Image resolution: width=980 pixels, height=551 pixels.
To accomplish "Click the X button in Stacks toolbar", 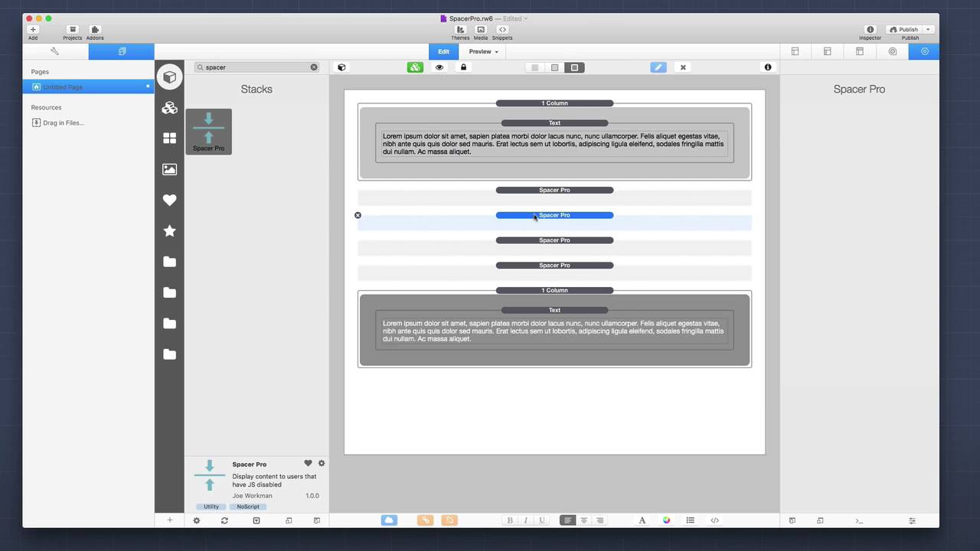I will [683, 67].
